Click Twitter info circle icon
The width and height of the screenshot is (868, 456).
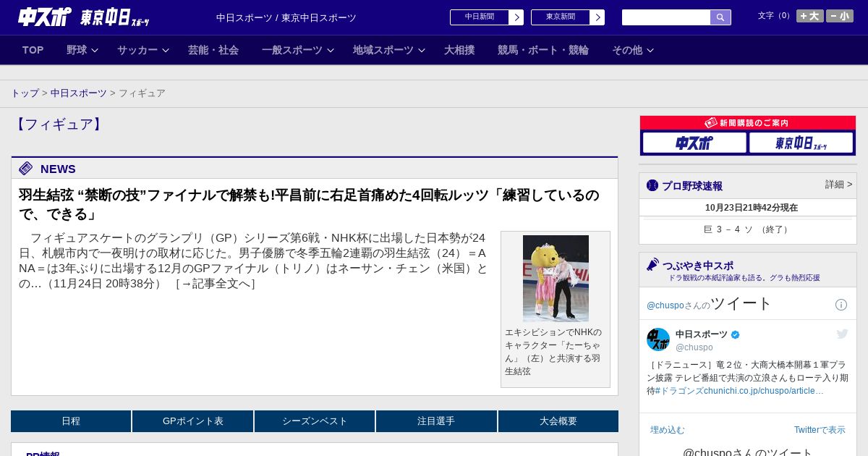[x=841, y=305]
